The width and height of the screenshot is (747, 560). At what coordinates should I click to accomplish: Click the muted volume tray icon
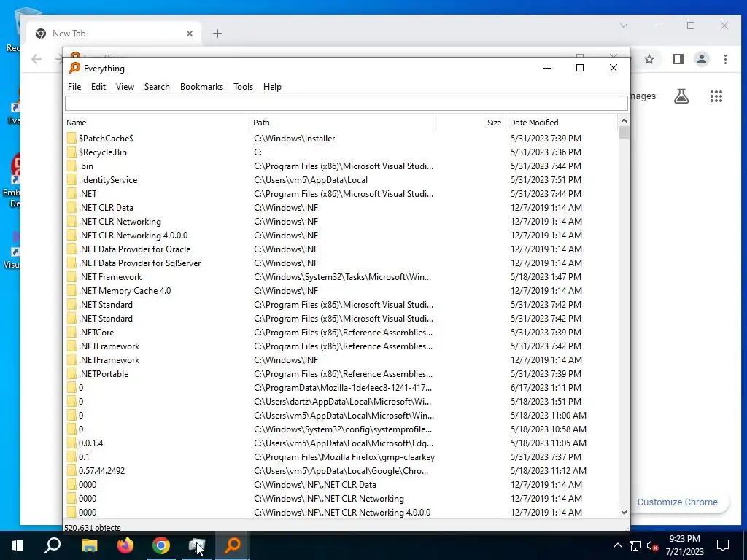click(x=653, y=545)
